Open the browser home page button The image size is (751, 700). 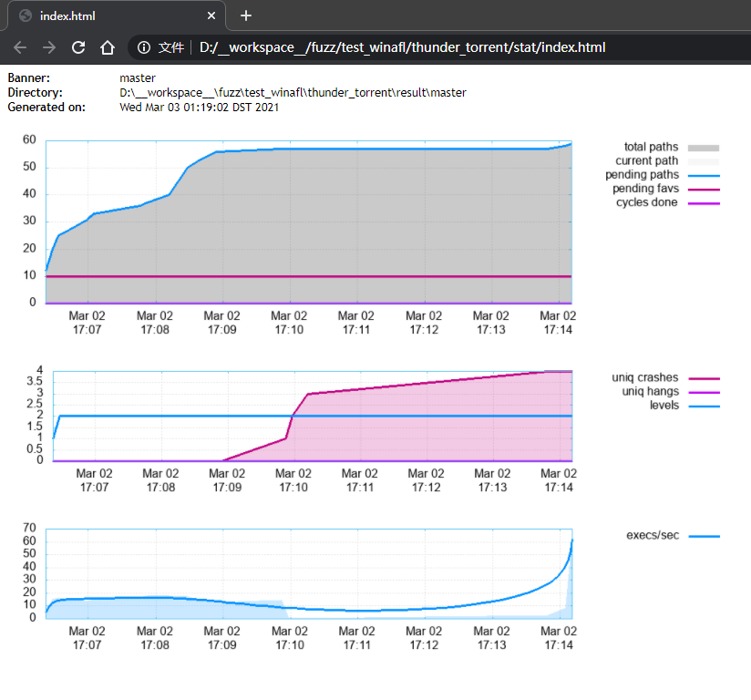108,47
